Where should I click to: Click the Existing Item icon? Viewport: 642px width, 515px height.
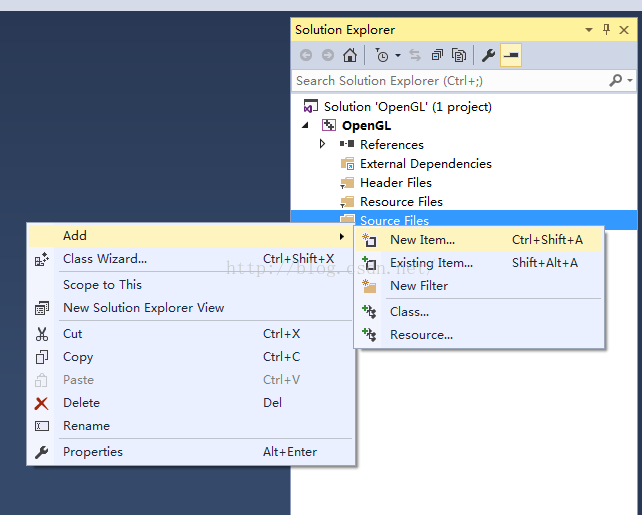369,263
